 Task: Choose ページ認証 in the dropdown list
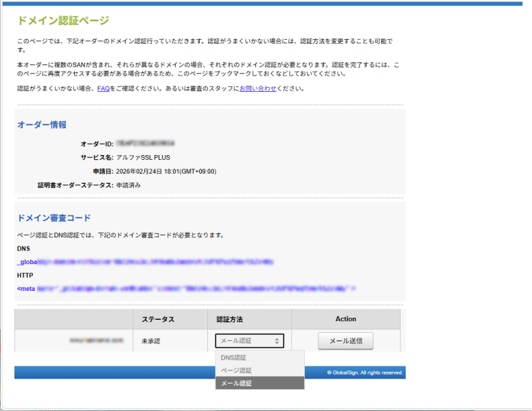(x=235, y=371)
